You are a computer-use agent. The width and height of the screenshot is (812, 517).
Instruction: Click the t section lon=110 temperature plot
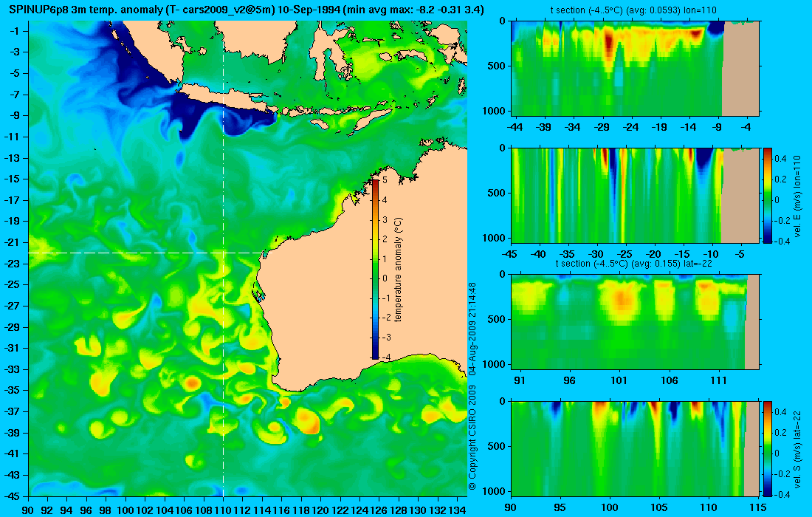[x=635, y=69]
